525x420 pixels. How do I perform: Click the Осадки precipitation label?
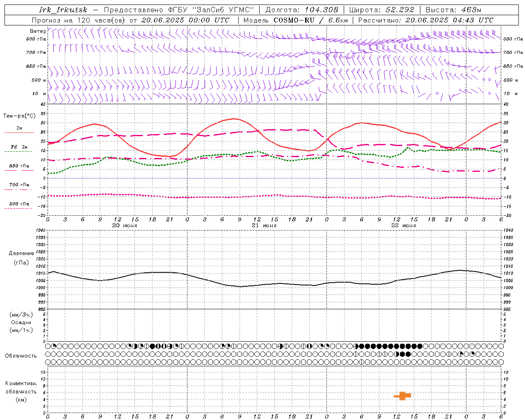[21, 322]
